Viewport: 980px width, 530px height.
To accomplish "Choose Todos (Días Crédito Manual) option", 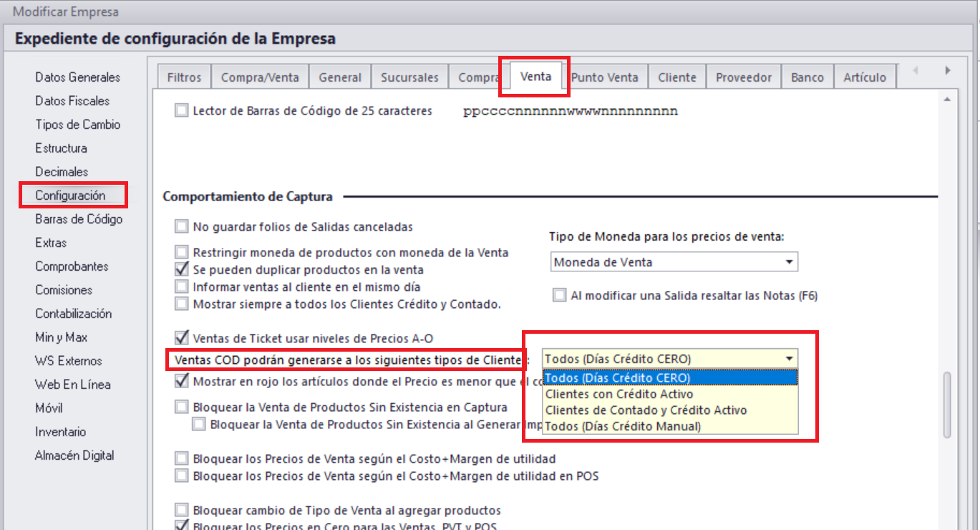I will 623,426.
